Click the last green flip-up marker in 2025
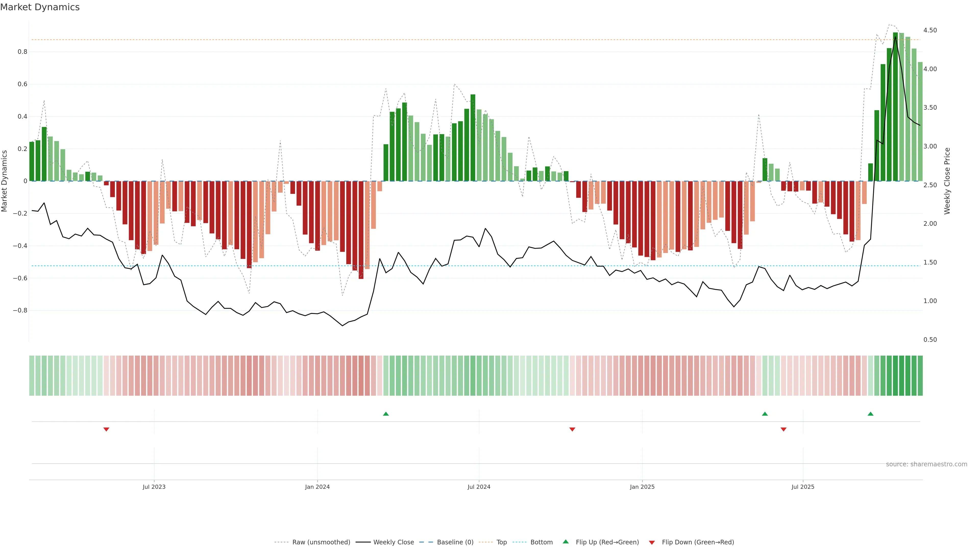The image size is (980, 551). [x=871, y=414]
